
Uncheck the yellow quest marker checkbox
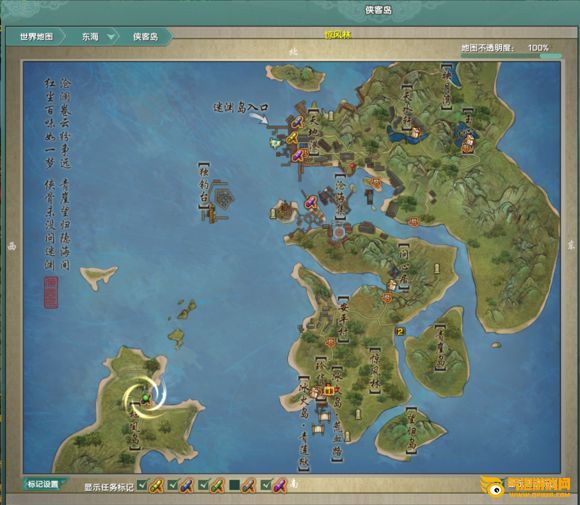[x=142, y=485]
